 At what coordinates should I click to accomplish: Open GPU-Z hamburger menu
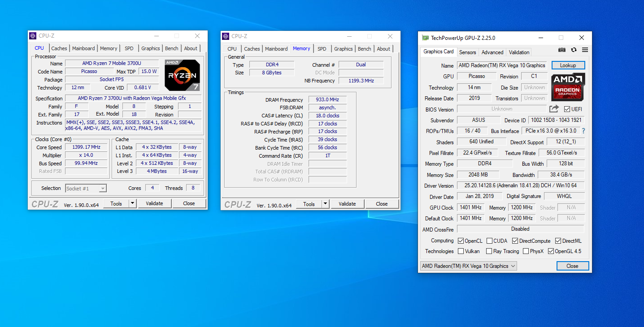(585, 50)
